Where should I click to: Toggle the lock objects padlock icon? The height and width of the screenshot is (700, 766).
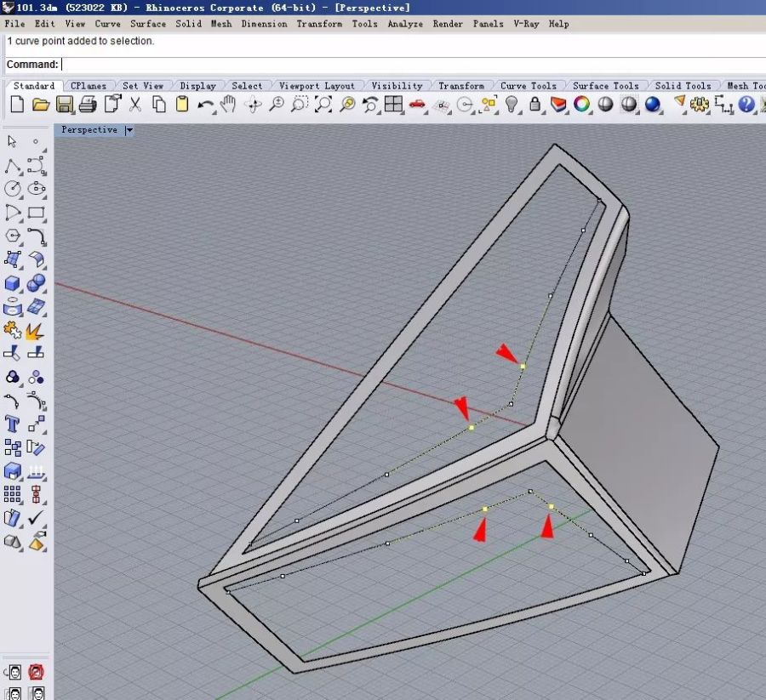pos(534,105)
